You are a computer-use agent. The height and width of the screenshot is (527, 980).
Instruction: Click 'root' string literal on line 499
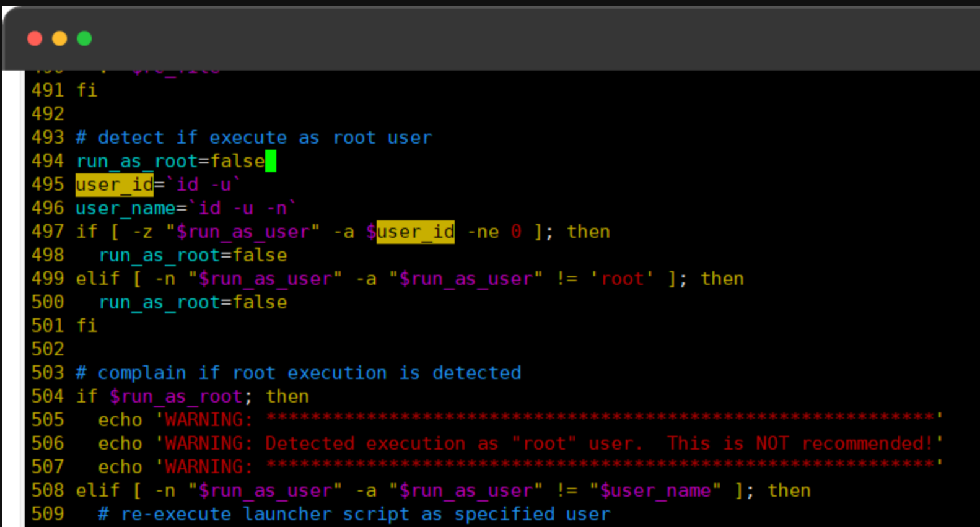tap(622, 279)
